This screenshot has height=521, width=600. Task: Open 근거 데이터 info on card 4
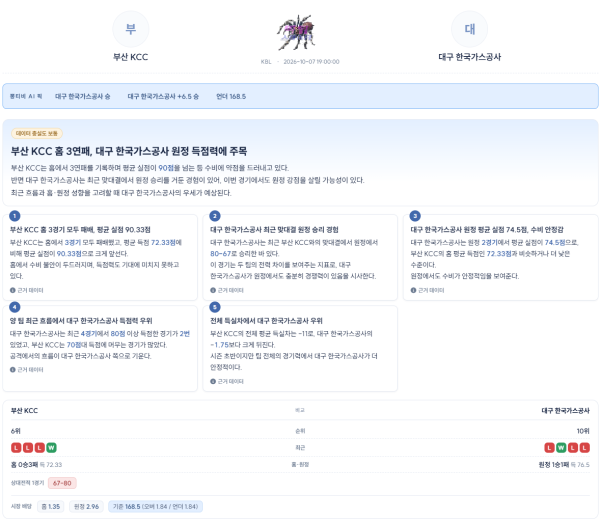click(27, 370)
